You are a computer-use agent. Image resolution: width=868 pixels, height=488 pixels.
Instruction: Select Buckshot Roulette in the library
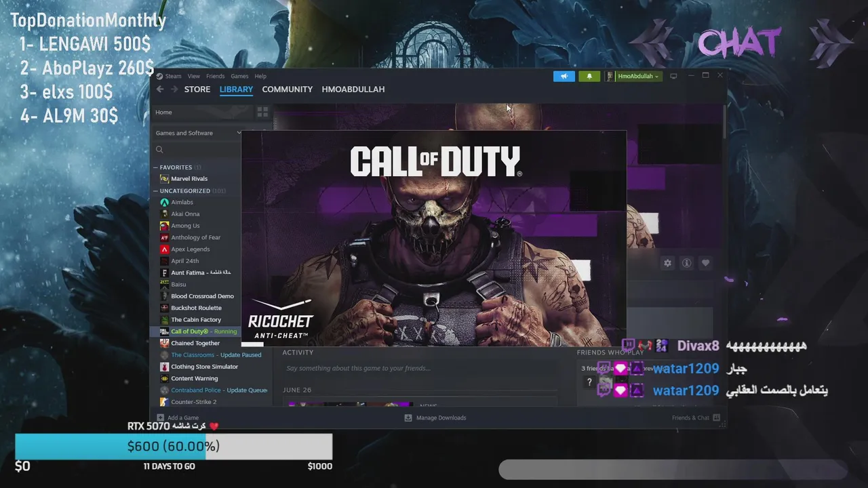197,308
